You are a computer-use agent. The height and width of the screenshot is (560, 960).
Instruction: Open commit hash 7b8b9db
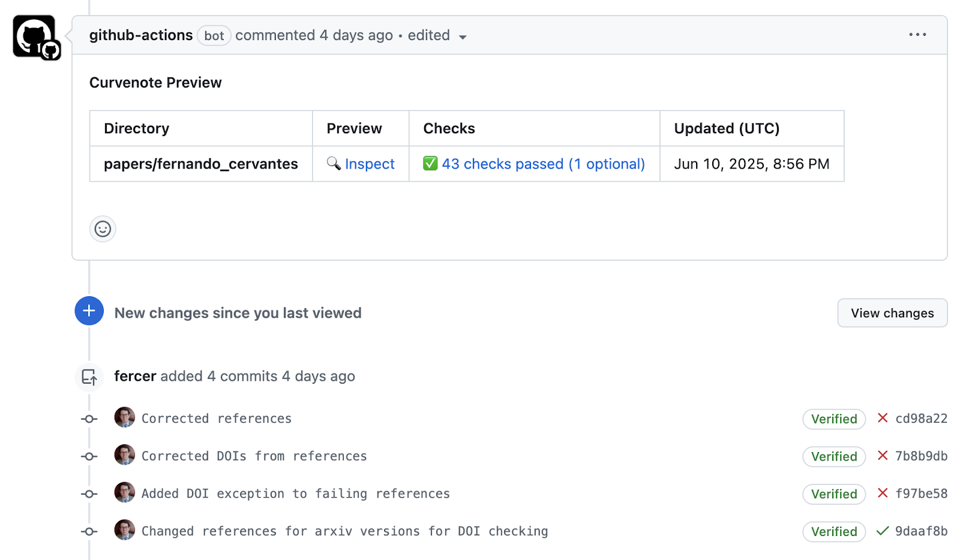[920, 456]
